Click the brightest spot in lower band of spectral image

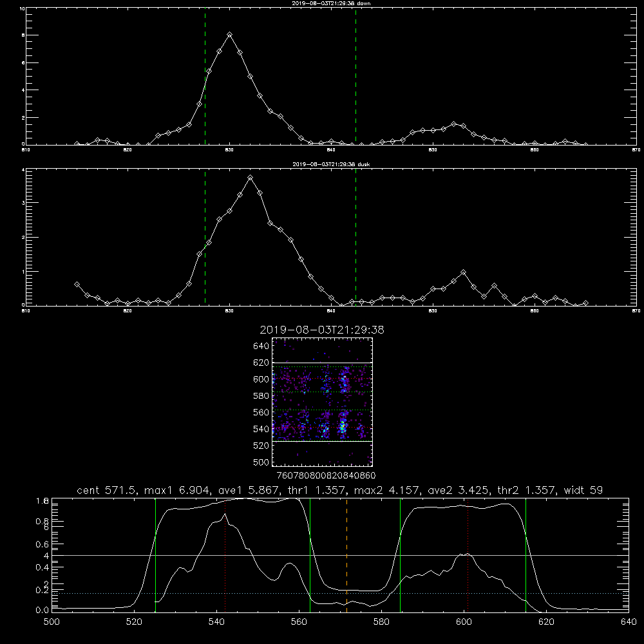[x=342, y=427]
